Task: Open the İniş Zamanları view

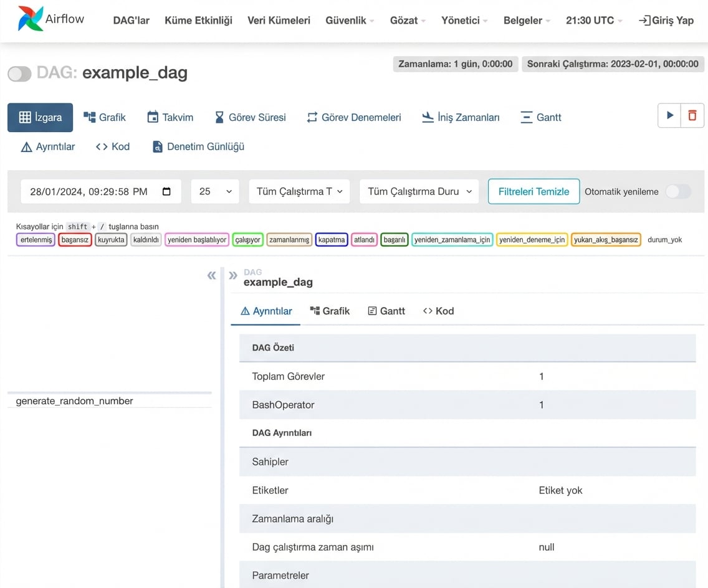Action: point(461,117)
